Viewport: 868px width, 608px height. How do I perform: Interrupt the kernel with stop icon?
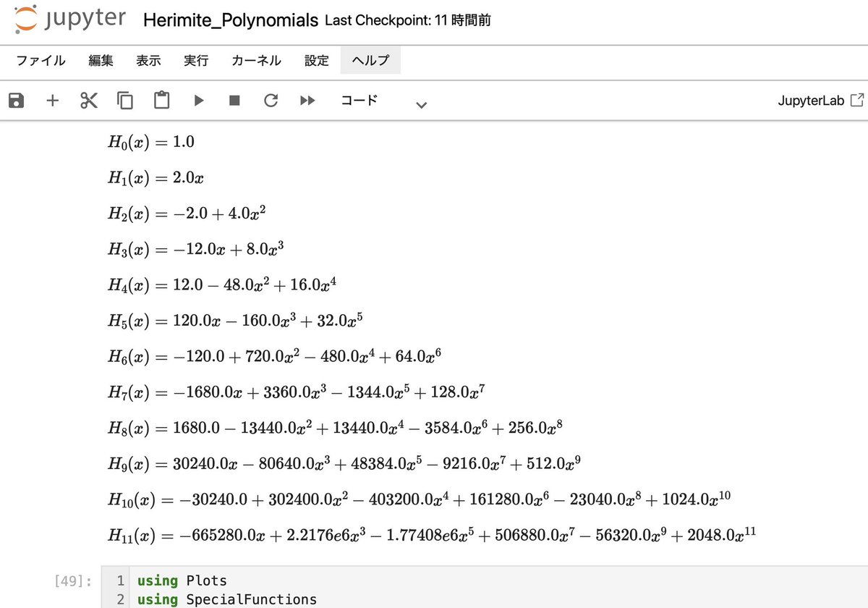tap(234, 101)
